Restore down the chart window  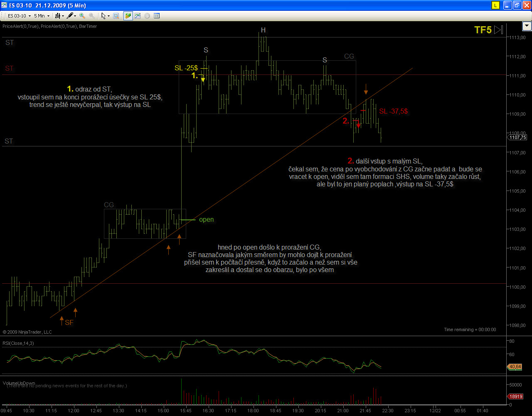(x=517, y=5)
